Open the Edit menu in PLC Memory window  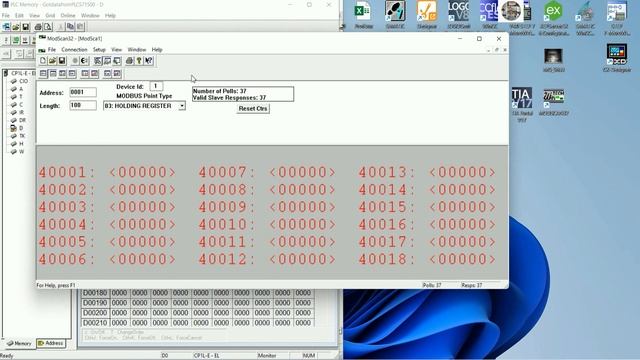(x=19, y=16)
